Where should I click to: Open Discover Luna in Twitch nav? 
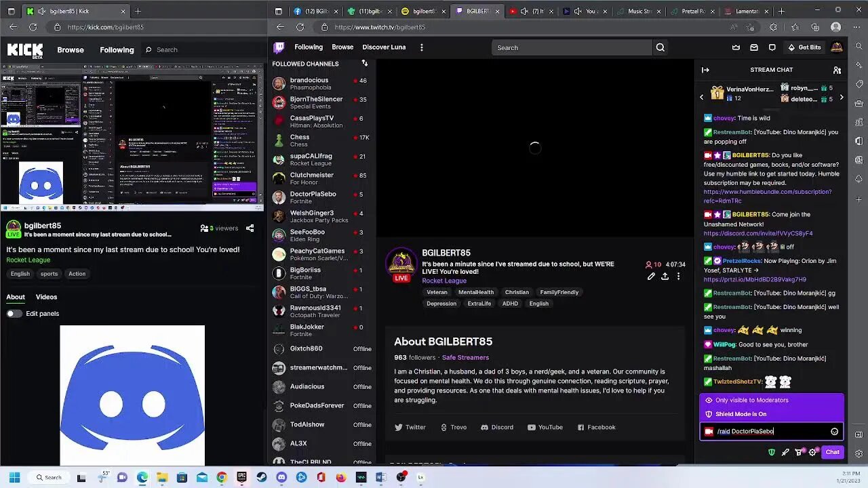click(384, 47)
